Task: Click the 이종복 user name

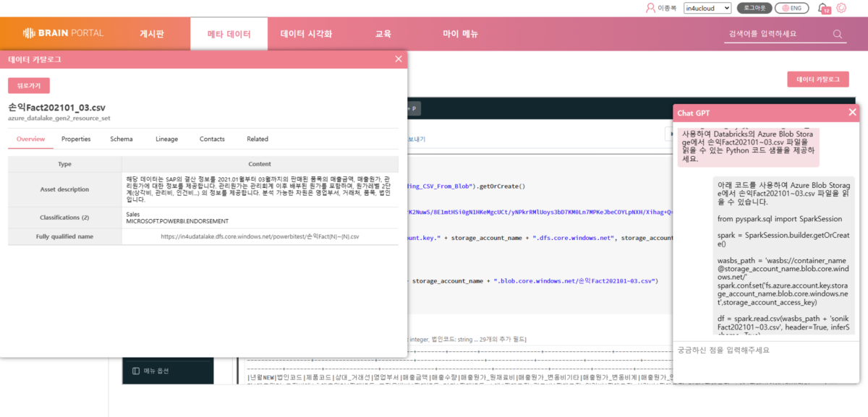Action: point(667,8)
